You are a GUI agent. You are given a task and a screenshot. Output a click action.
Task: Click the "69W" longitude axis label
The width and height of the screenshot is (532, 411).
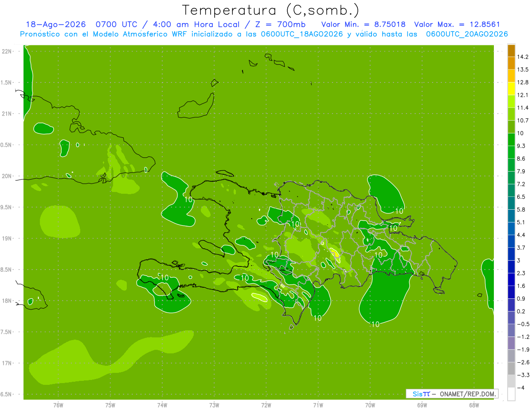422,405
